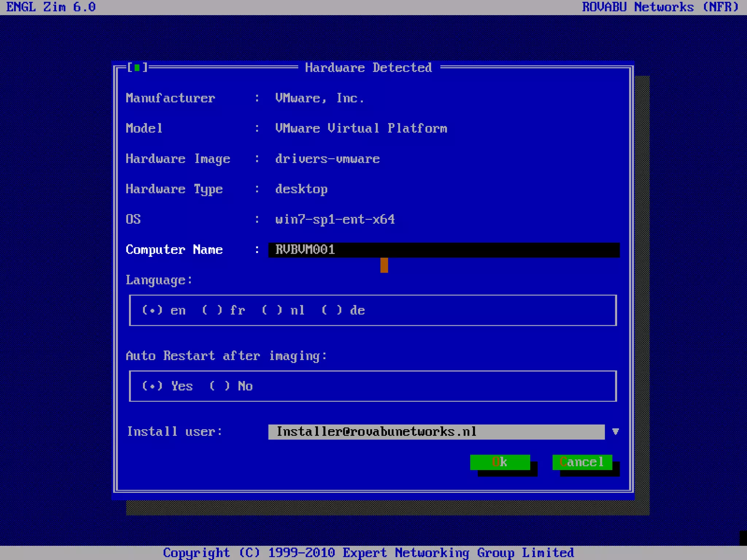Click the VMware Virtual Platform model text
This screenshot has height=560, width=747.
[361, 128]
